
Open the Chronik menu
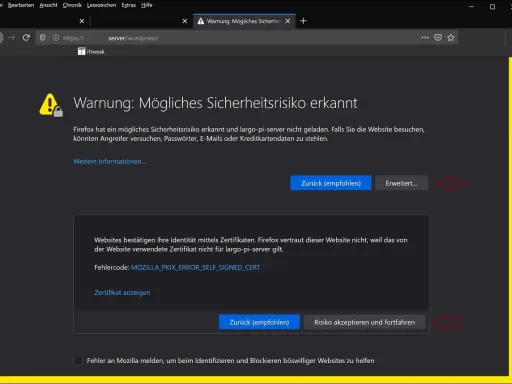[x=72, y=5]
